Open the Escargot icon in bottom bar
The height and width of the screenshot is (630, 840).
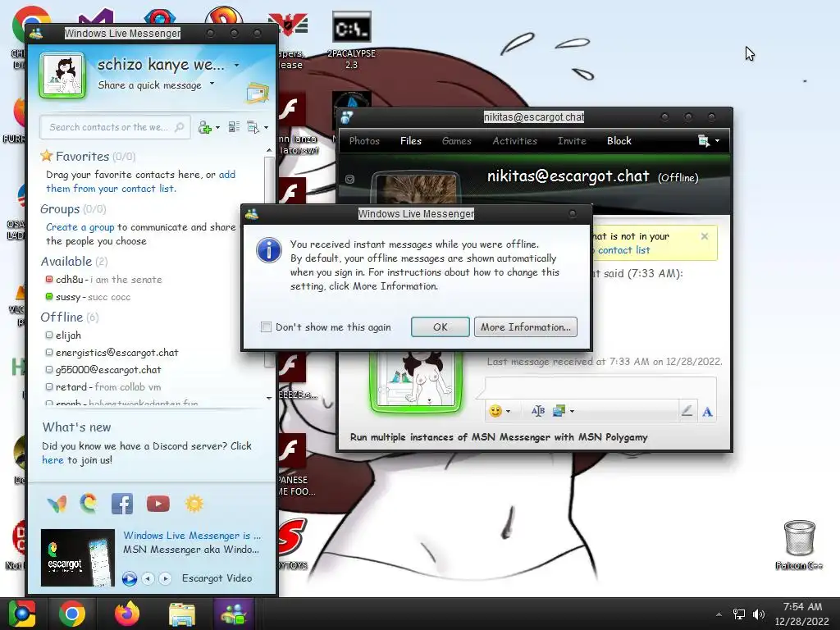89,504
